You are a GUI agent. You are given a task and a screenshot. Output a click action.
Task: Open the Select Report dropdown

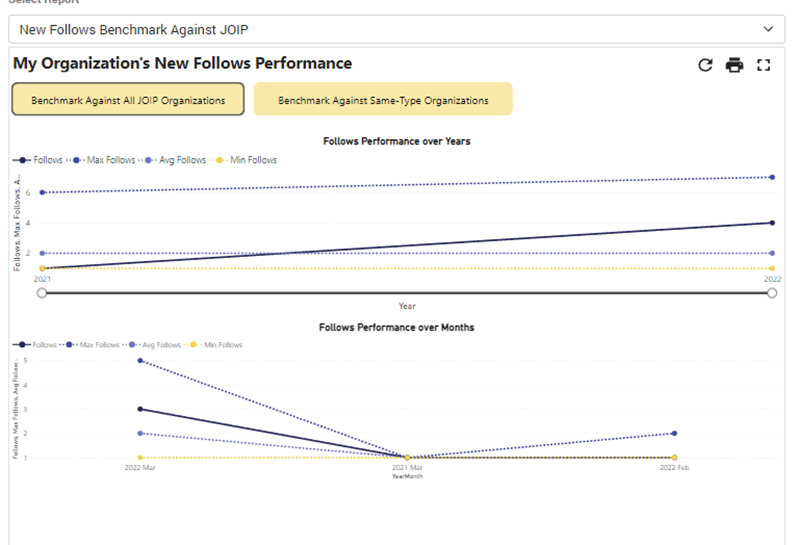coord(396,30)
